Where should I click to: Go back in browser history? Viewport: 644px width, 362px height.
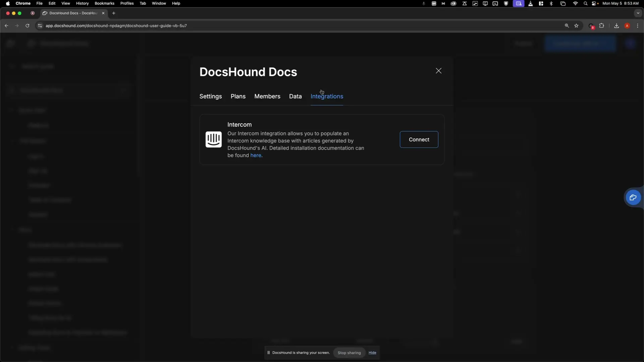pyautogui.click(x=6, y=26)
